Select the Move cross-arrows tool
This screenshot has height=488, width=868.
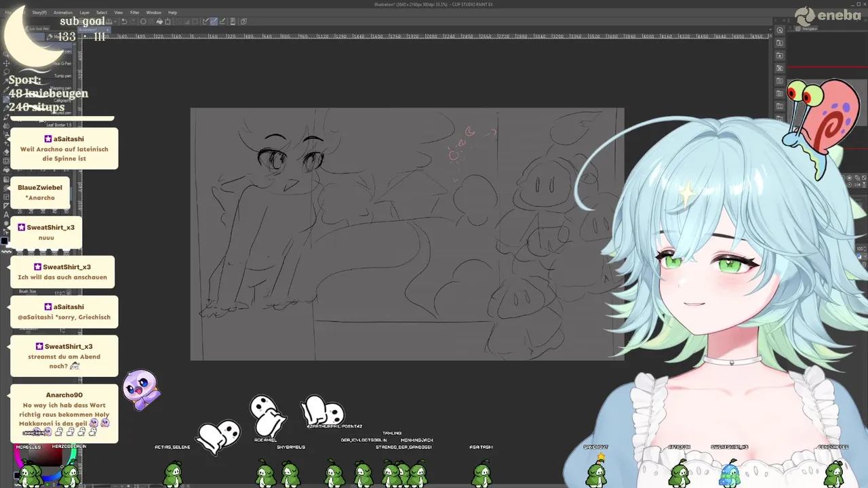pyautogui.click(x=6, y=63)
